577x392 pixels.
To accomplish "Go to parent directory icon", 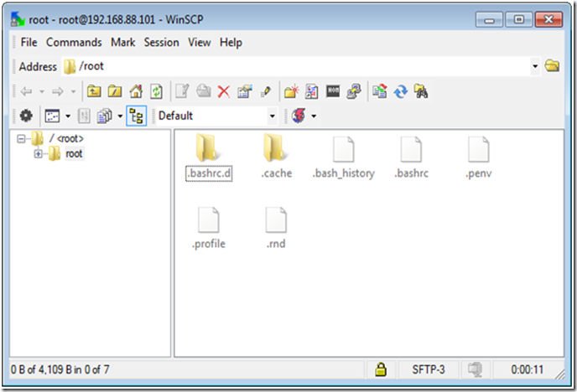I will click(94, 91).
